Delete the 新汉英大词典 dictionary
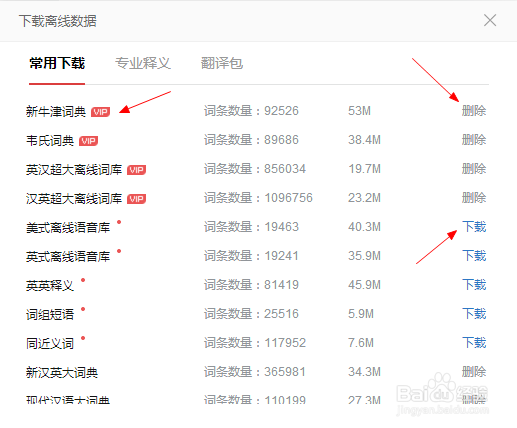This screenshot has width=517, height=428. point(474,372)
